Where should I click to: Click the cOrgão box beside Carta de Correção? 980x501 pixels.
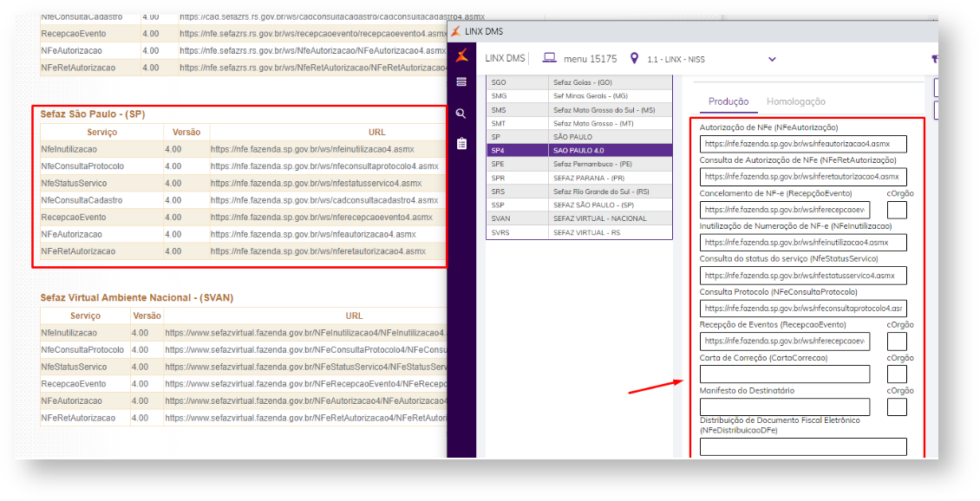pos(897,374)
